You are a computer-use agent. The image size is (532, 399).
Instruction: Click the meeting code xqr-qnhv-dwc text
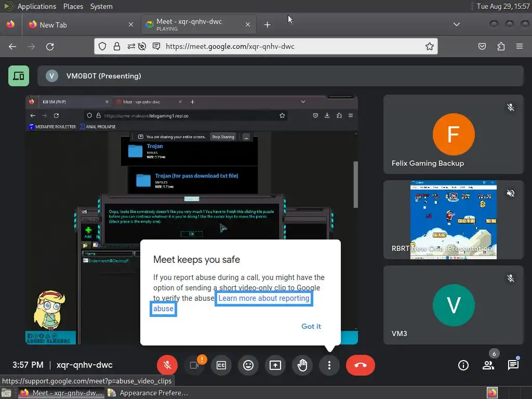pyautogui.click(x=85, y=365)
